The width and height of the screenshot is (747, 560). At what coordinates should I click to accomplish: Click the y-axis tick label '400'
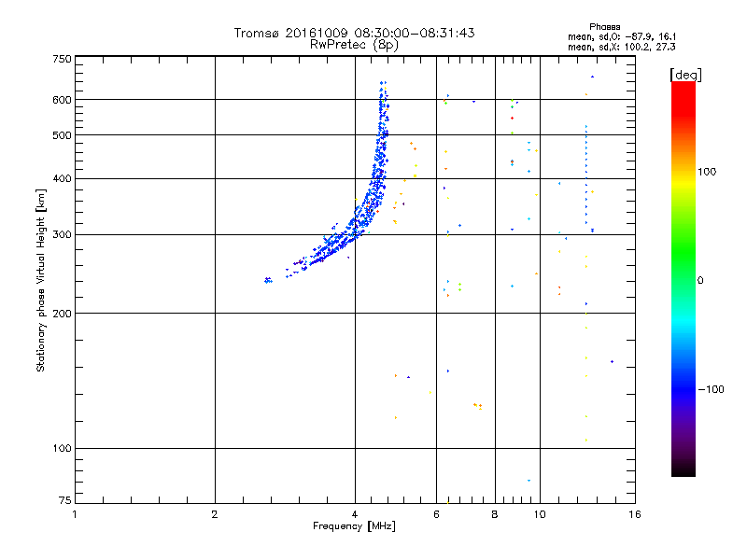tap(62, 179)
